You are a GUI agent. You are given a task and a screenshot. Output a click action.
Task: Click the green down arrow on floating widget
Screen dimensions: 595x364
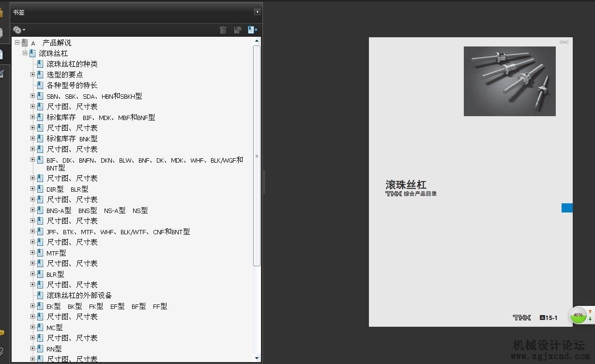tap(590, 318)
